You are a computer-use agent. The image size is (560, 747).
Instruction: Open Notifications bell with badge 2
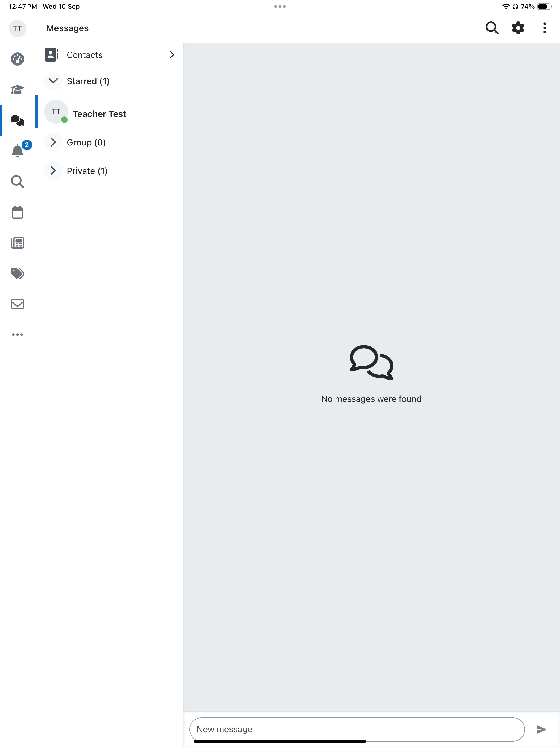17,151
